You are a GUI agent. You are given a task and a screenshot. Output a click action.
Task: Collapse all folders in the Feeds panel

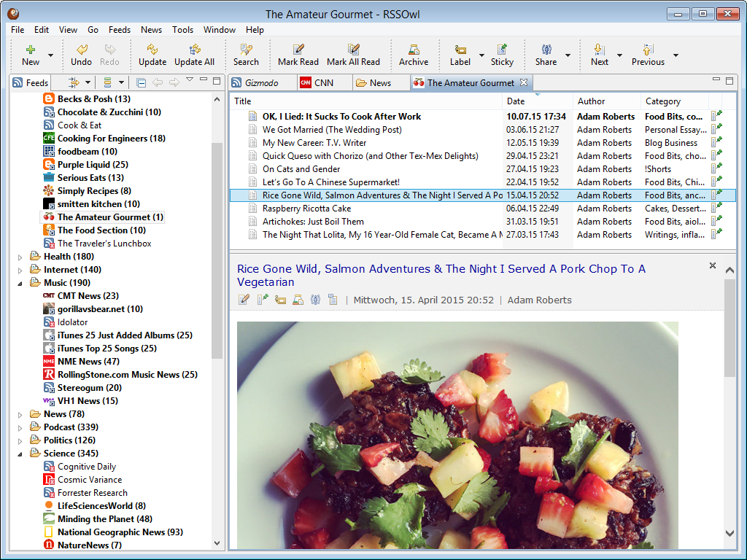coord(142,82)
